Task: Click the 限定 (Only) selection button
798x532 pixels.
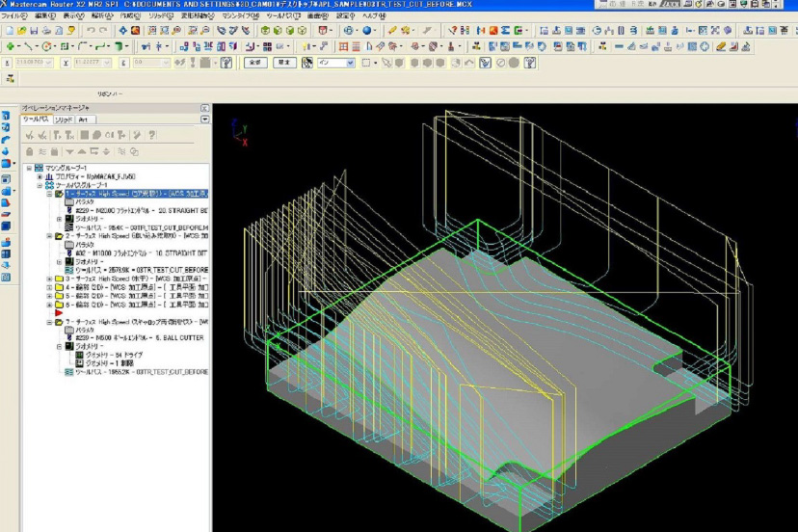Action: 284,63
